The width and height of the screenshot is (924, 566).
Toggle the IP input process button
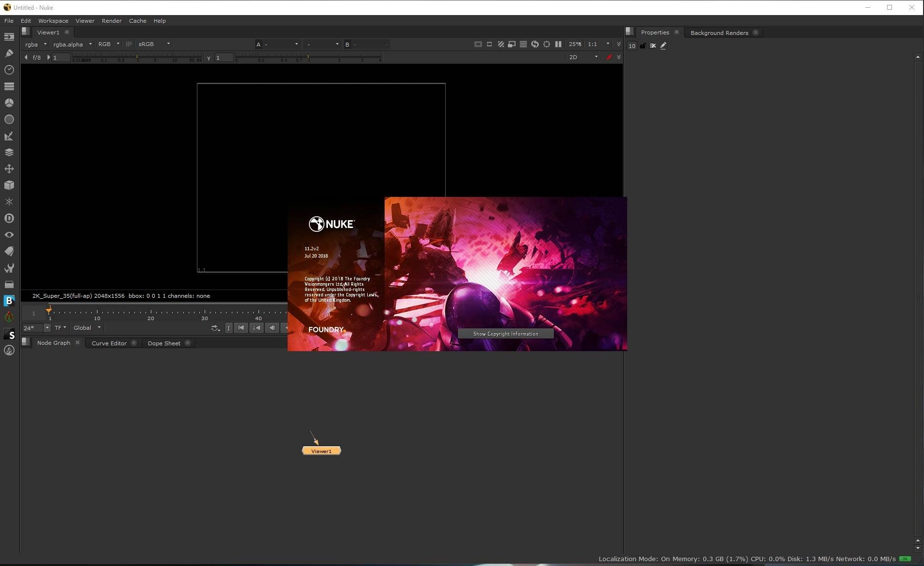pyautogui.click(x=129, y=44)
